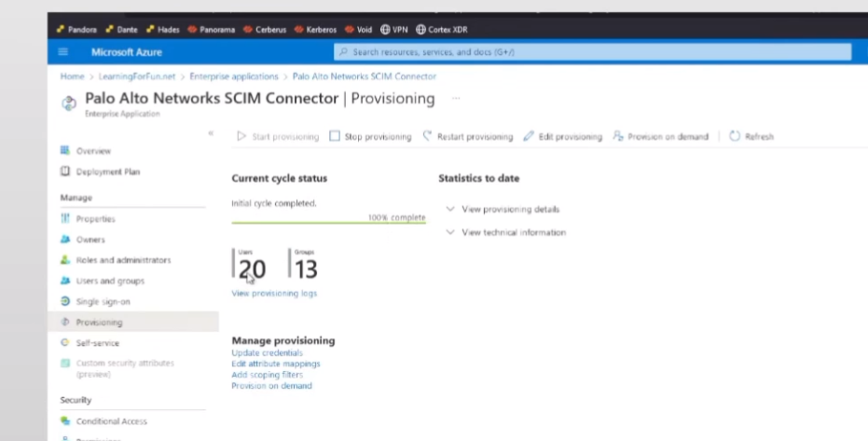Open the Kerberos bookmark
The height and width of the screenshot is (441, 868).
[x=315, y=29]
